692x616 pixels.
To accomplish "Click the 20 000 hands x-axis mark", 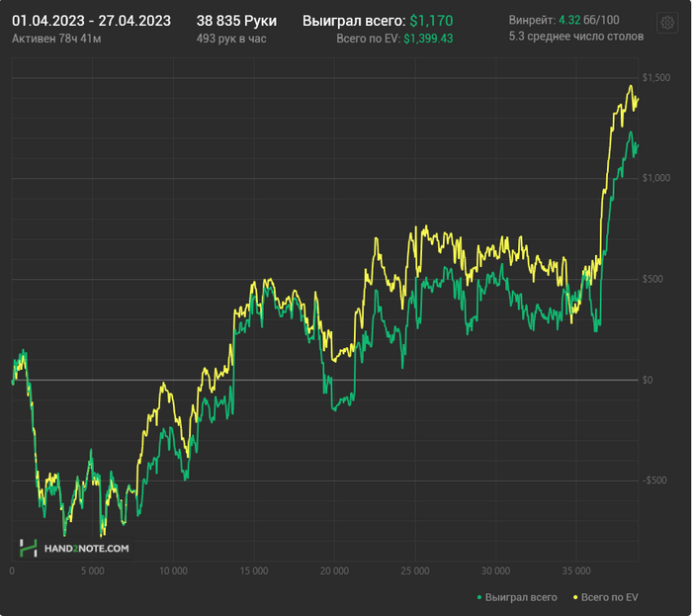I will click(334, 572).
